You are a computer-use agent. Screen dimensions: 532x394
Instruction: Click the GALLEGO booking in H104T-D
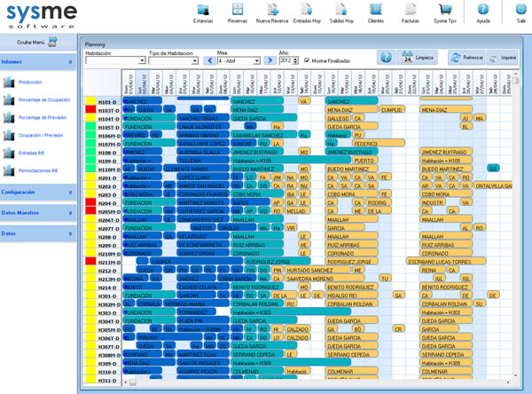(338, 118)
